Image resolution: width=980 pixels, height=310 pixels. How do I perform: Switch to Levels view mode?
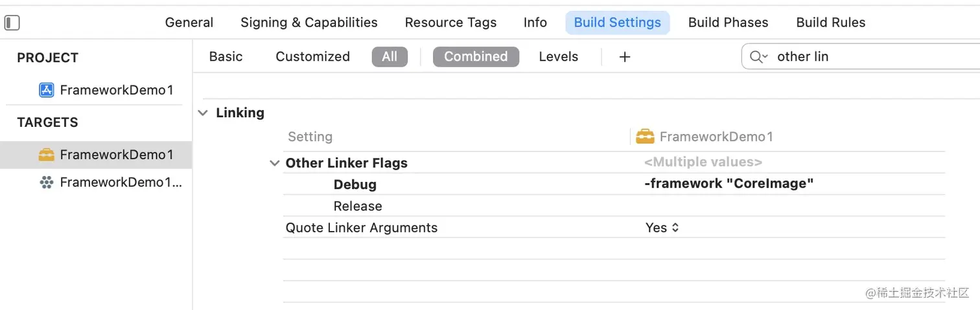pyautogui.click(x=558, y=57)
